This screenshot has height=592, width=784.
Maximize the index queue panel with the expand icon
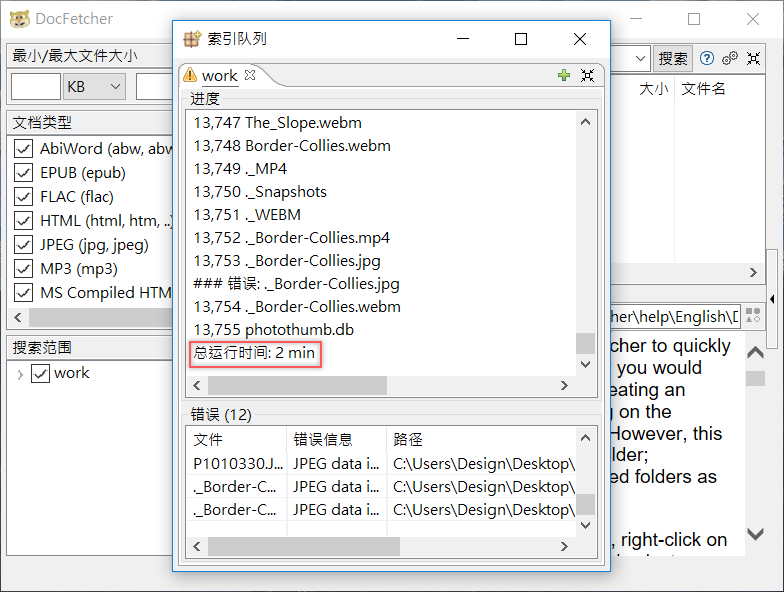point(588,76)
